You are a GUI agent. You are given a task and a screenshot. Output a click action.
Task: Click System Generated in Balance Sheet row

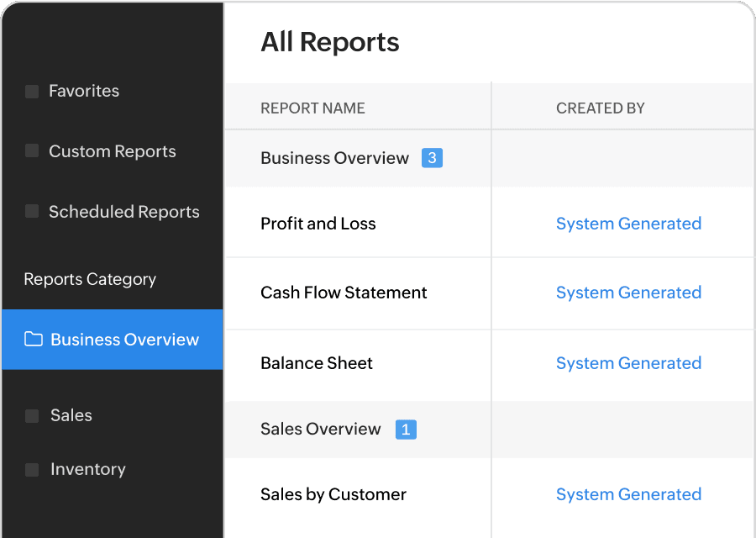(x=628, y=363)
